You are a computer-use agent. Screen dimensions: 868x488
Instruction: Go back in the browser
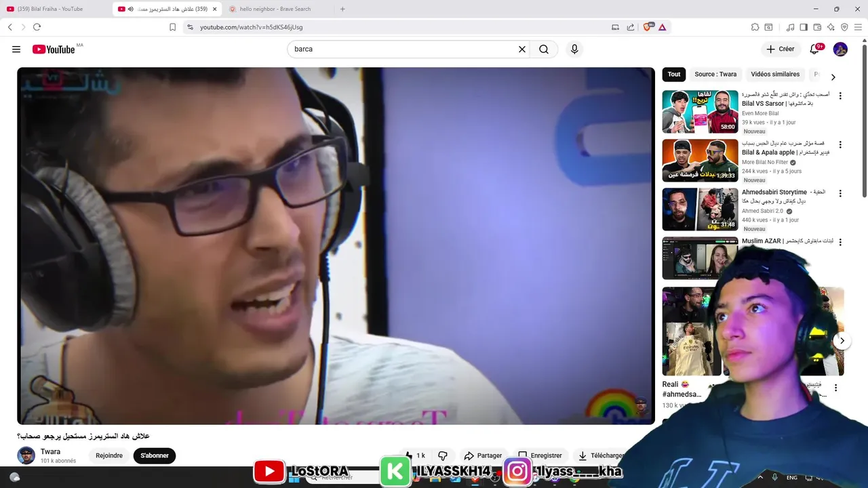pos(9,27)
